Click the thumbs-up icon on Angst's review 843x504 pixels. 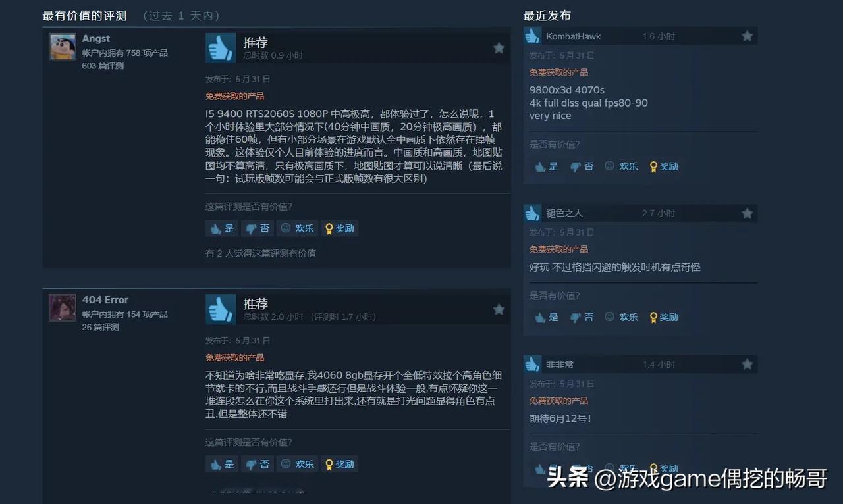click(x=221, y=48)
